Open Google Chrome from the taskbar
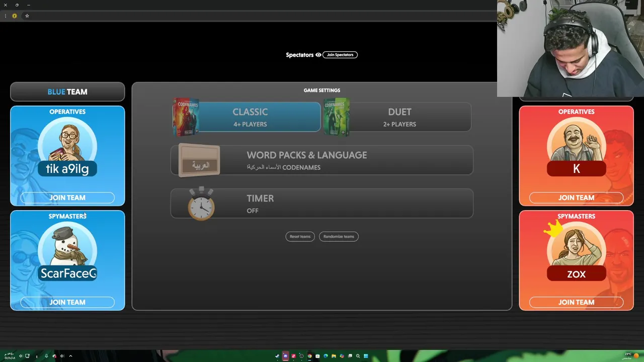 coord(309,356)
